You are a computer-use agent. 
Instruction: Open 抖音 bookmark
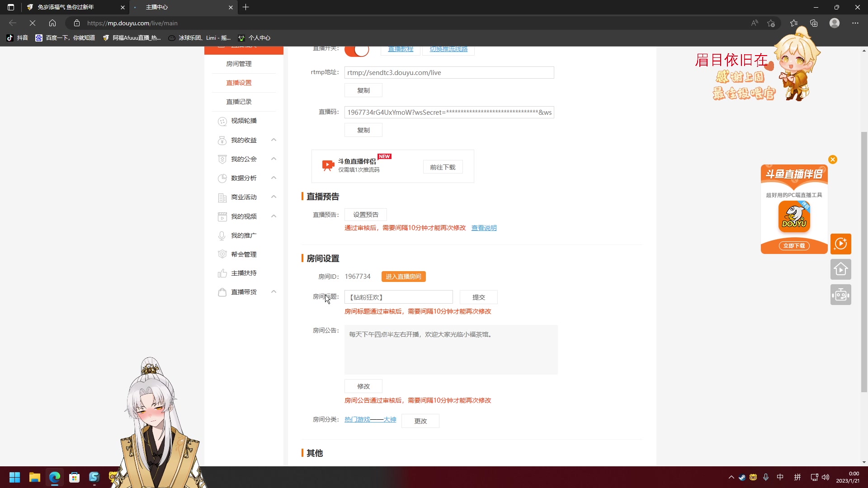coord(17,38)
